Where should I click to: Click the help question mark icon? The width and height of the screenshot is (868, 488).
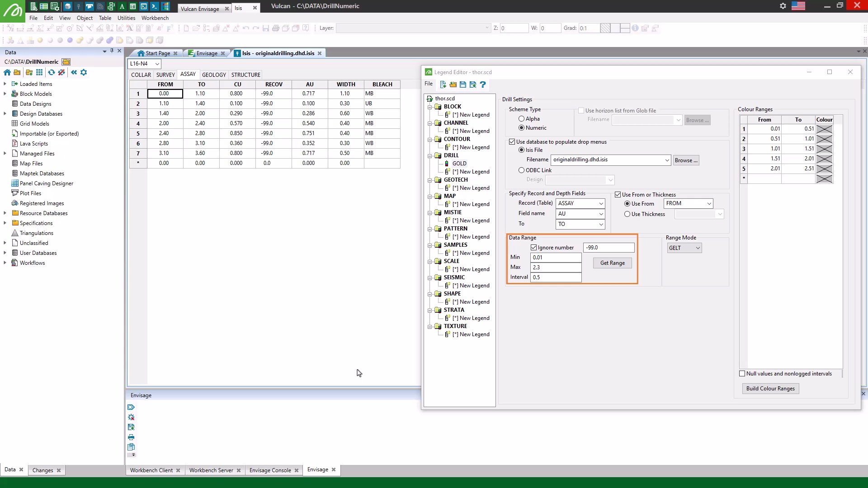tap(483, 84)
